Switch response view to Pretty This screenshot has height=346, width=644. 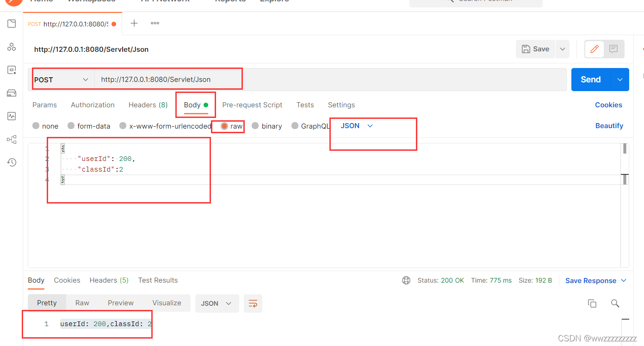[x=47, y=303]
